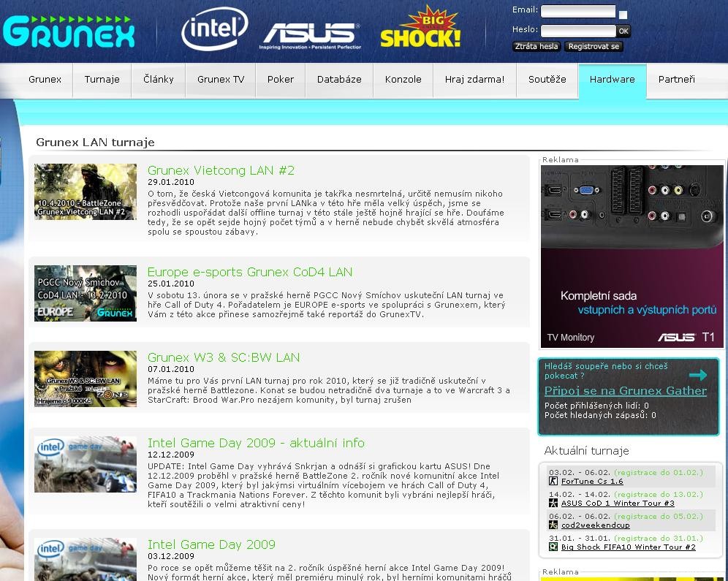Click the date 07.01.2010 under W3 & SC:BW LAN

(x=171, y=369)
